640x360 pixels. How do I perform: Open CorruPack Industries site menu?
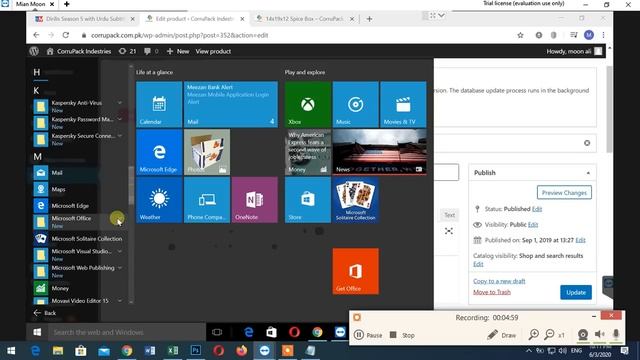79,51
